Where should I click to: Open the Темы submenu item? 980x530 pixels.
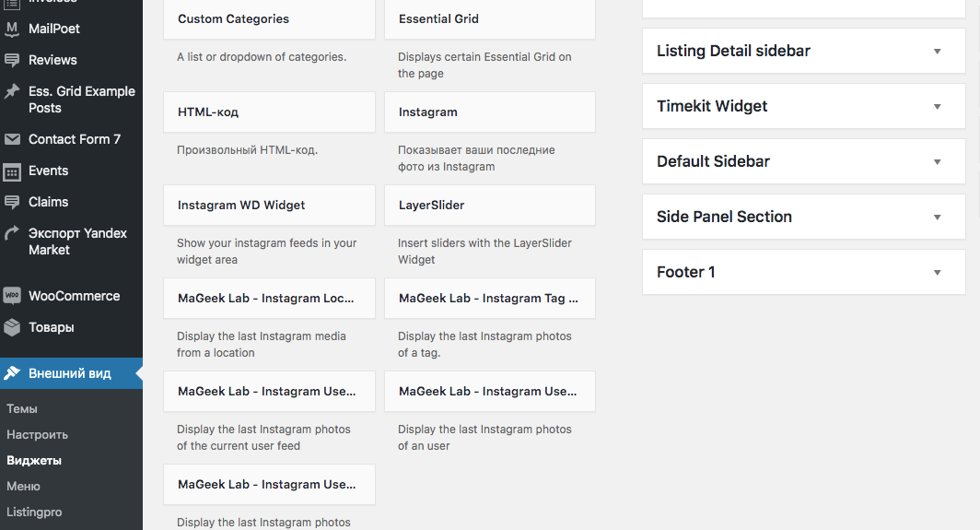22,408
